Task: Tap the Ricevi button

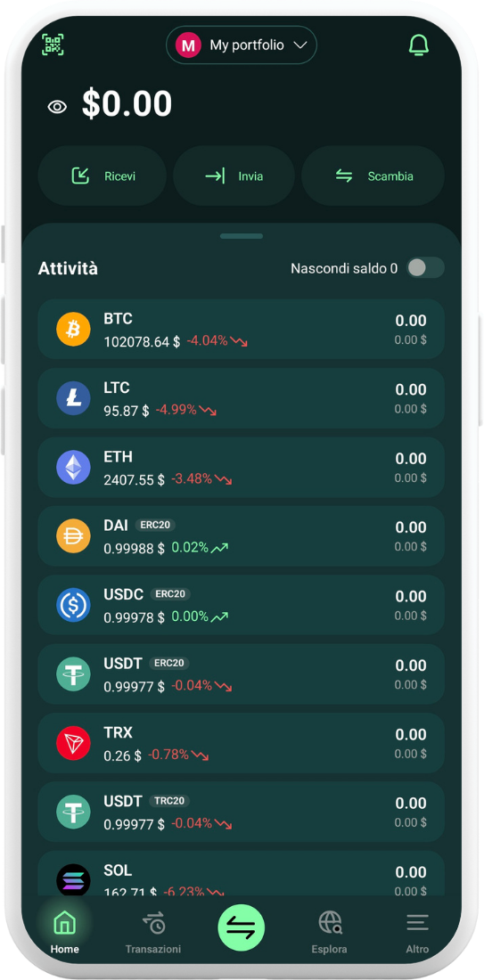Action: tap(103, 176)
